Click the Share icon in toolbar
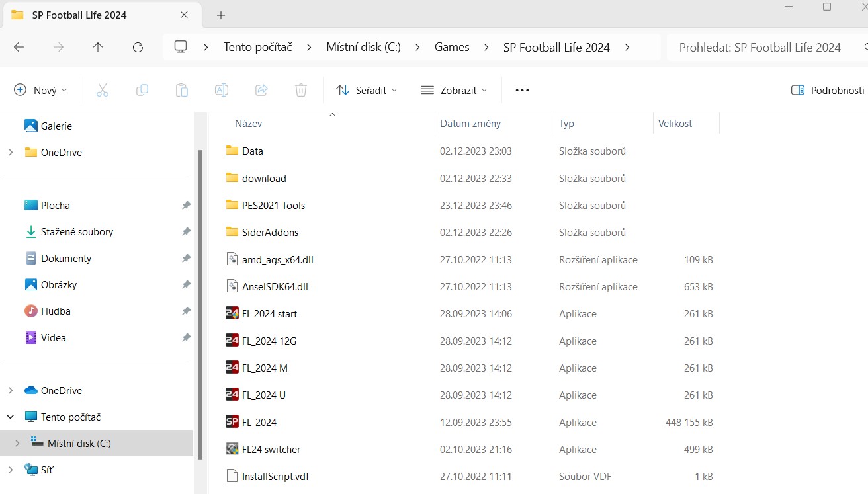 pyautogui.click(x=261, y=90)
